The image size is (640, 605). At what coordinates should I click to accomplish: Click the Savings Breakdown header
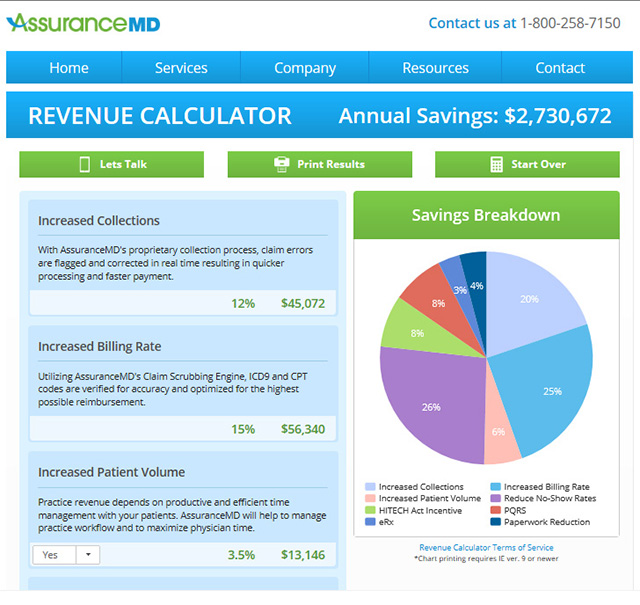pyautogui.click(x=486, y=215)
